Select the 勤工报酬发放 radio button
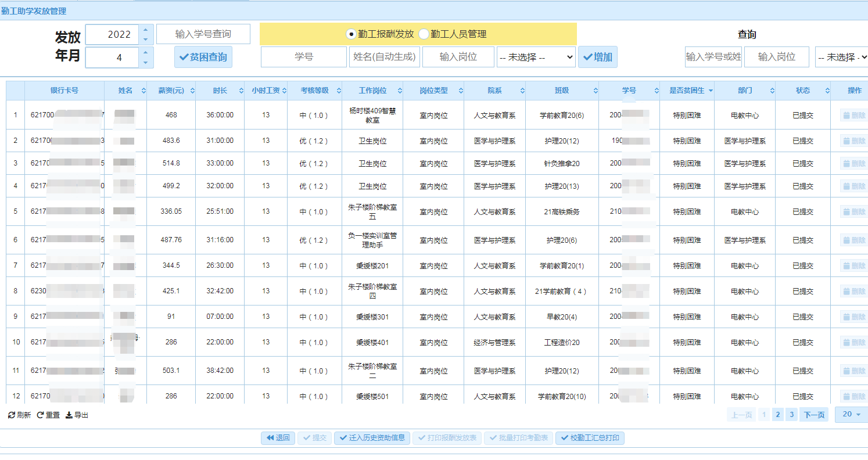This screenshot has width=868, height=460. [x=350, y=34]
